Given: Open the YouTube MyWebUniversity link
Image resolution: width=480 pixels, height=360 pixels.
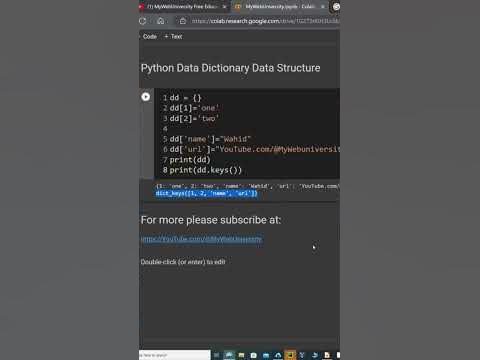Looking at the screenshot, I should [x=201, y=239].
